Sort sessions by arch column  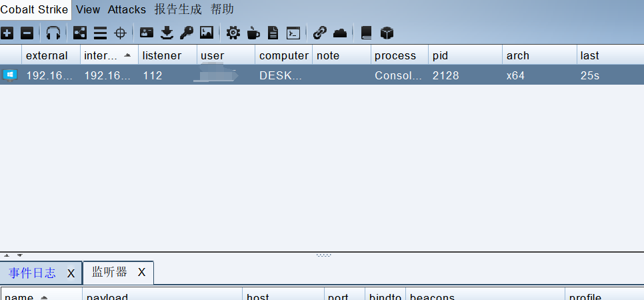point(540,55)
